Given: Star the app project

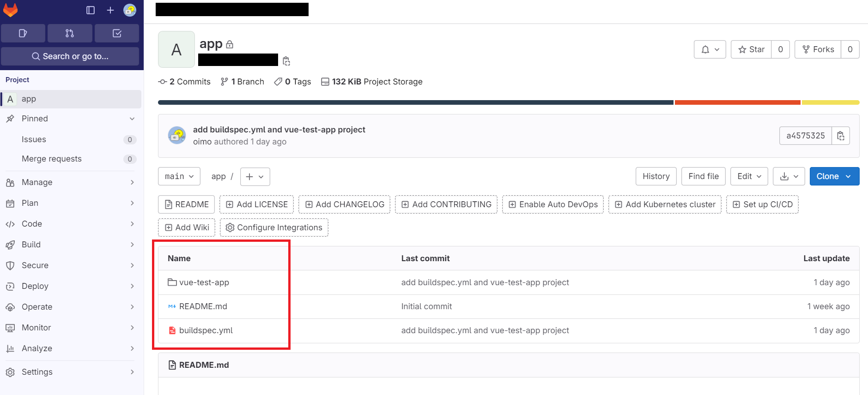Looking at the screenshot, I should coord(751,49).
